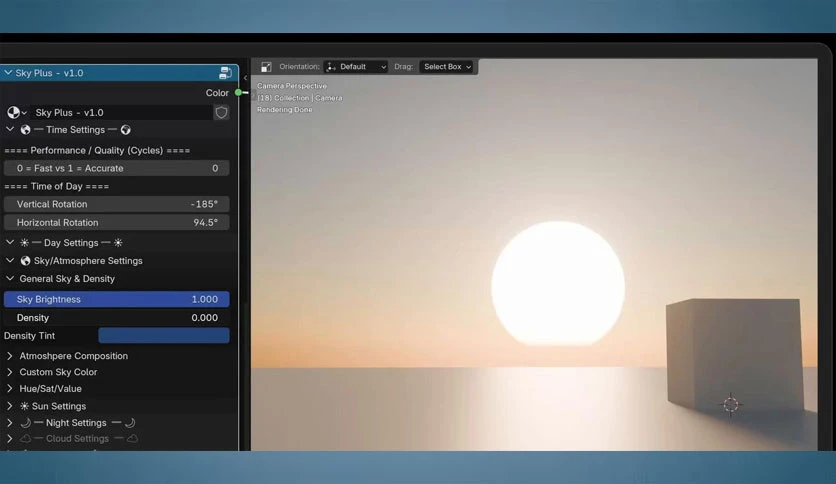
Task: Open the Drag Select Box dropdown
Action: tap(446, 67)
